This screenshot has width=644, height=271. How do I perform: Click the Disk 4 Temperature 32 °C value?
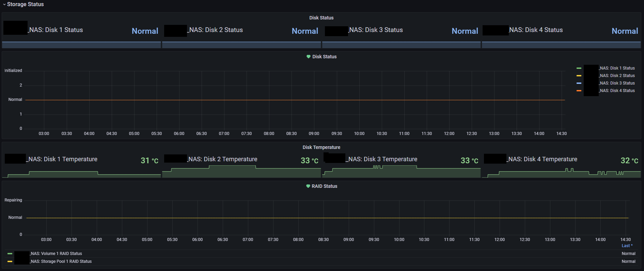pyautogui.click(x=629, y=161)
